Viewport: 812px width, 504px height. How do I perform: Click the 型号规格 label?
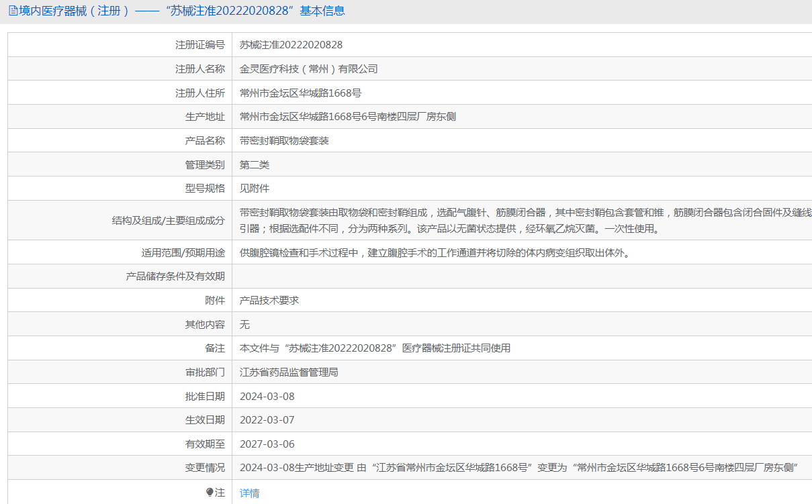pyautogui.click(x=205, y=189)
